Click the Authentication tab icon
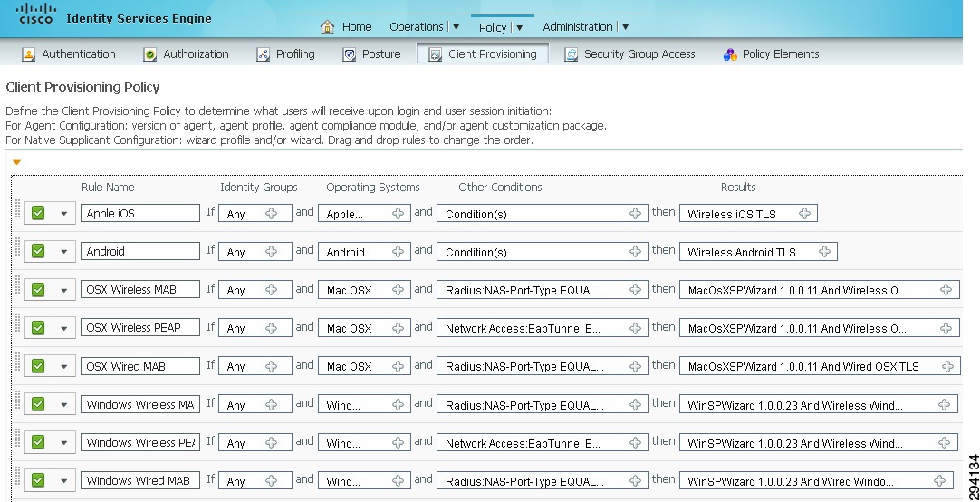 [x=29, y=54]
